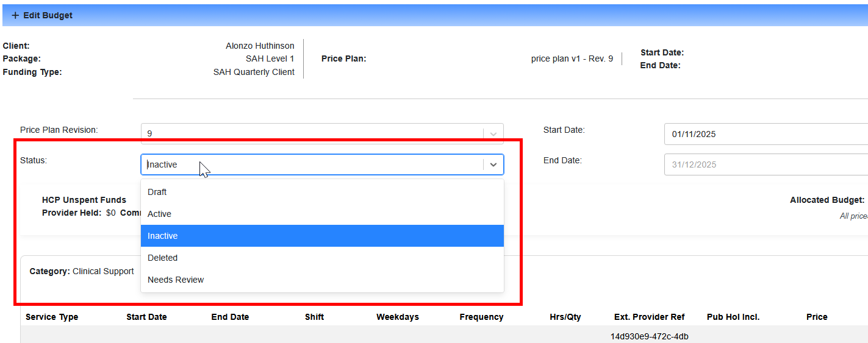This screenshot has width=868, height=343.
Task: Click the plus icon beside Edit Budget
Action: [x=15, y=15]
